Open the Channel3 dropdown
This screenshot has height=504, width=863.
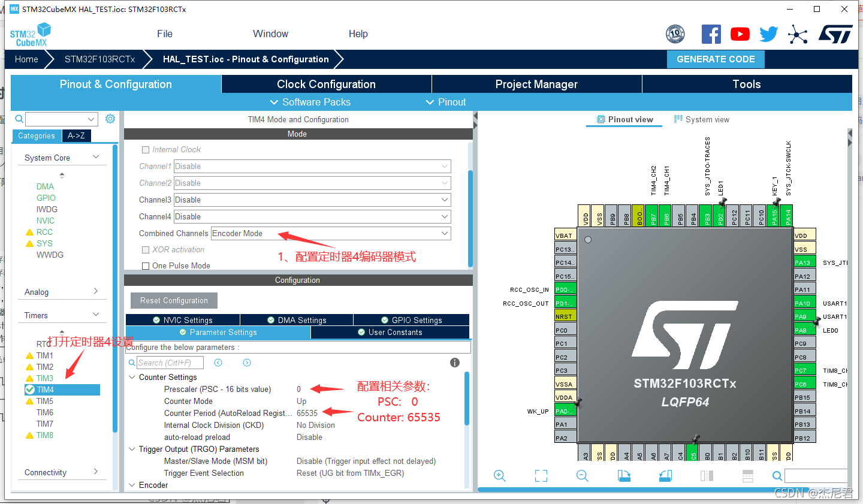click(312, 200)
